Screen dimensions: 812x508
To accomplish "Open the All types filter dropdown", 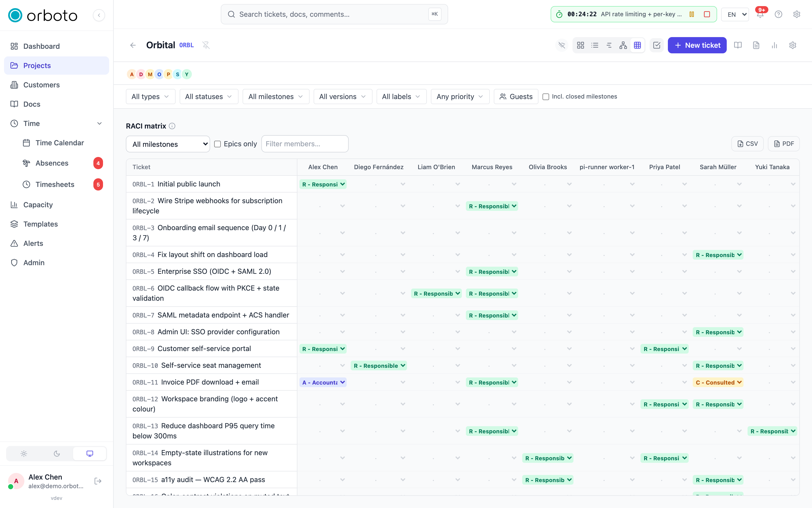I will pyautogui.click(x=150, y=97).
